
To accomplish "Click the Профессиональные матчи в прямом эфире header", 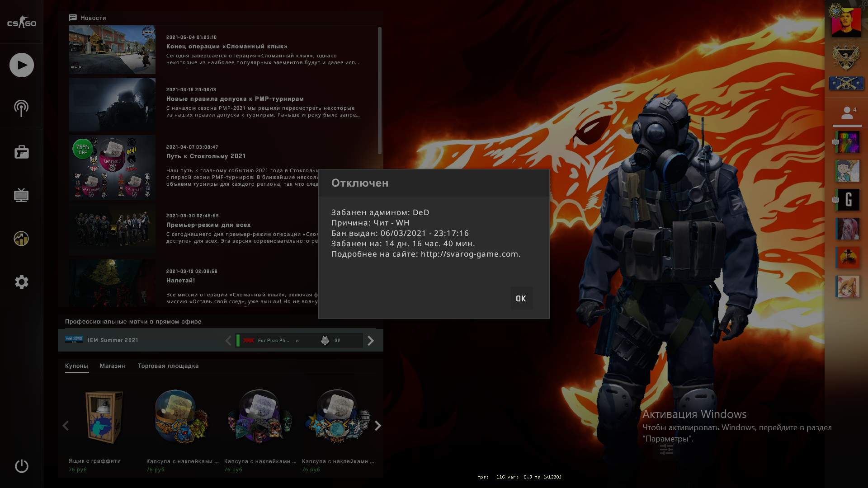I will coord(133,321).
